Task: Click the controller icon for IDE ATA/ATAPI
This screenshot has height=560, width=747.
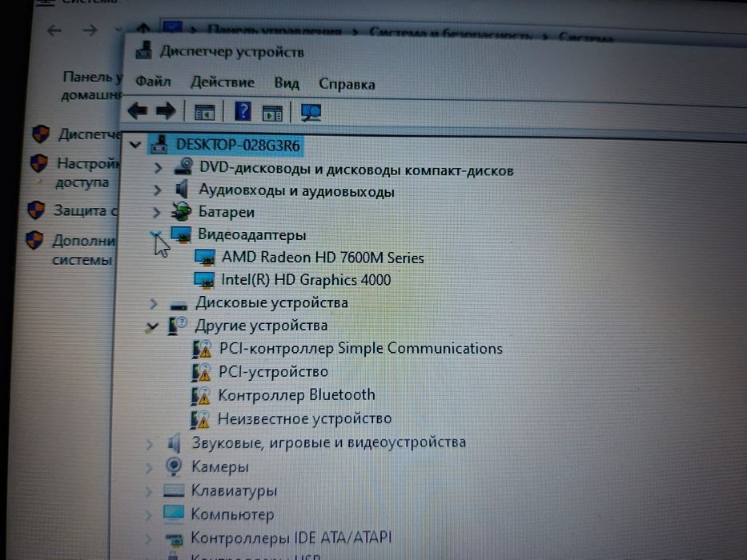Action: [x=174, y=538]
